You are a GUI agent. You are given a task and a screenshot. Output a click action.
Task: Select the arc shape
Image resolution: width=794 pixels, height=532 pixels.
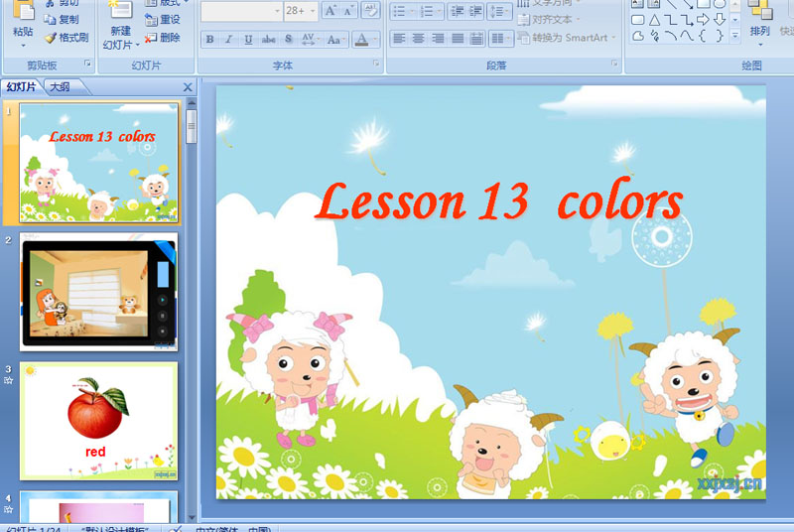[671, 36]
